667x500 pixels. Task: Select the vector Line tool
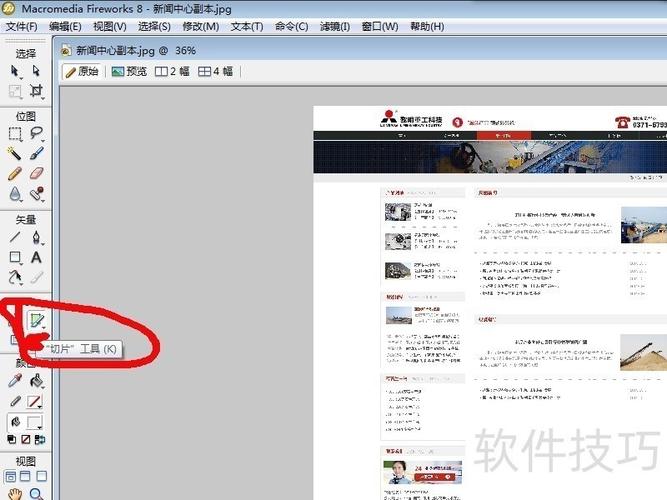(x=15, y=237)
